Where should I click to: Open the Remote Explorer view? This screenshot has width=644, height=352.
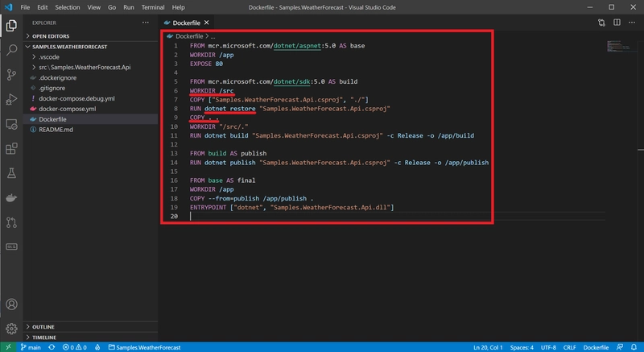(x=11, y=124)
